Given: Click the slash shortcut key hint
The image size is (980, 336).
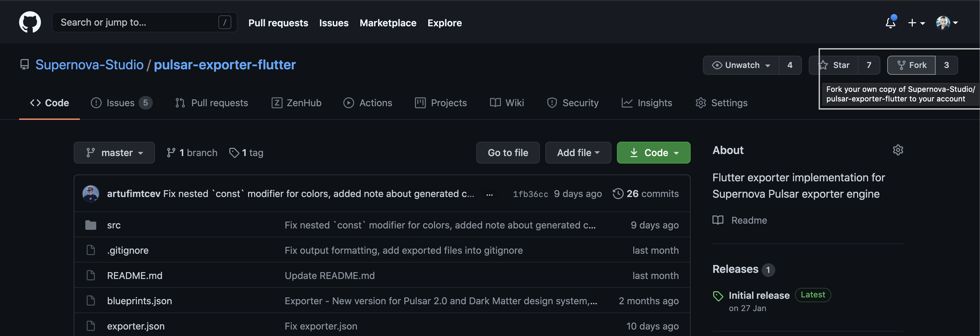Looking at the screenshot, I should 225,22.
